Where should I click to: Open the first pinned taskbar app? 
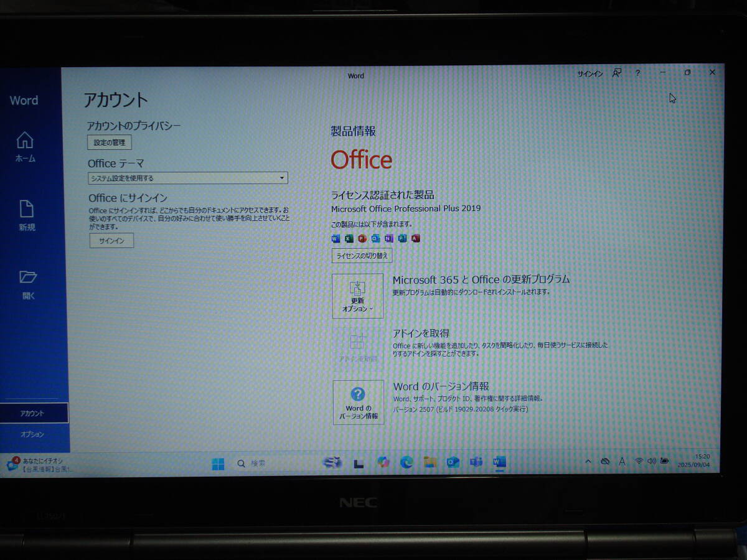[332, 462]
